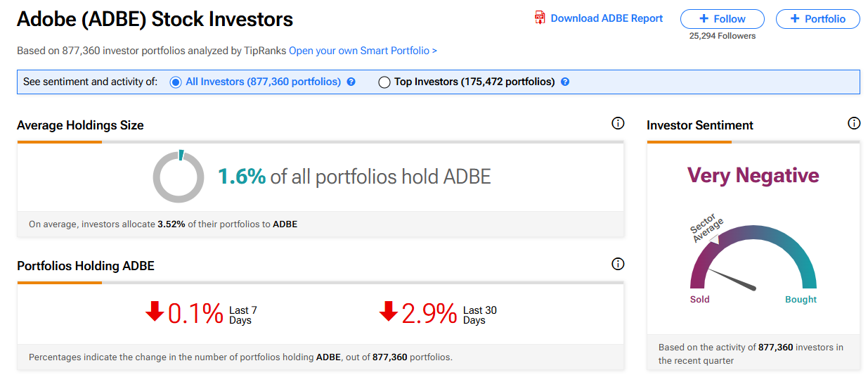
Task: Click red down arrow for Last 30 Days
Action: pyautogui.click(x=389, y=311)
